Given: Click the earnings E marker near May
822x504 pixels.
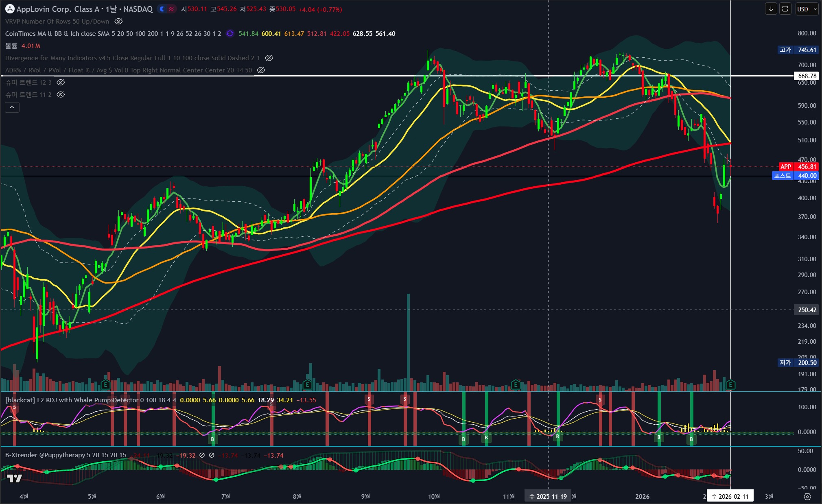Looking at the screenshot, I should click(105, 384).
